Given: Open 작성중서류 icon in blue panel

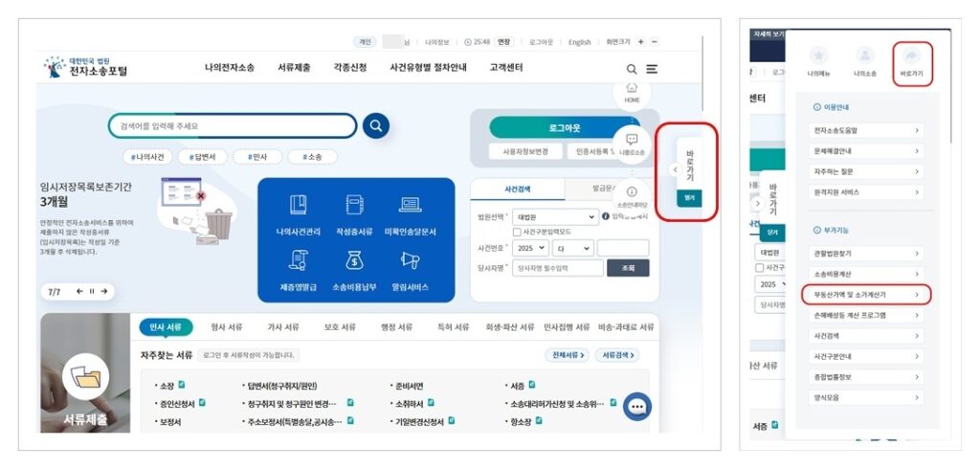Looking at the screenshot, I should pos(355,205).
